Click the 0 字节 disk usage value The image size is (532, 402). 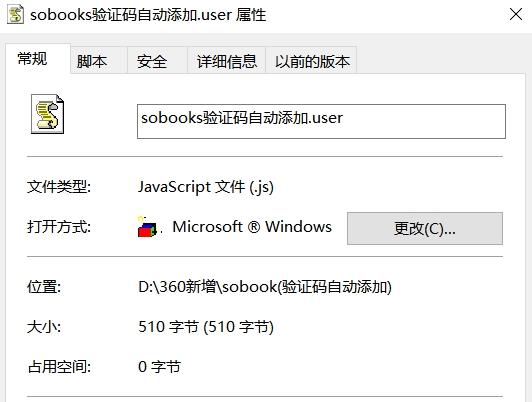click(x=159, y=367)
